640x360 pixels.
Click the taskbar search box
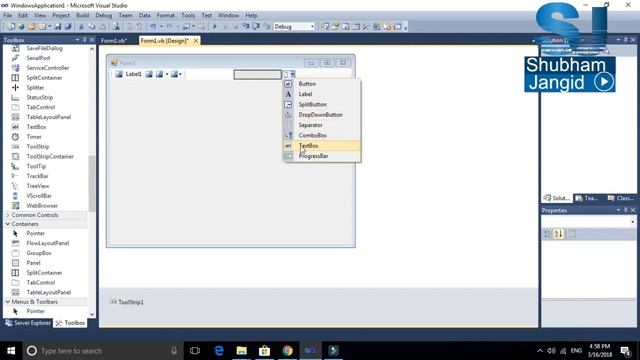click(x=103, y=351)
